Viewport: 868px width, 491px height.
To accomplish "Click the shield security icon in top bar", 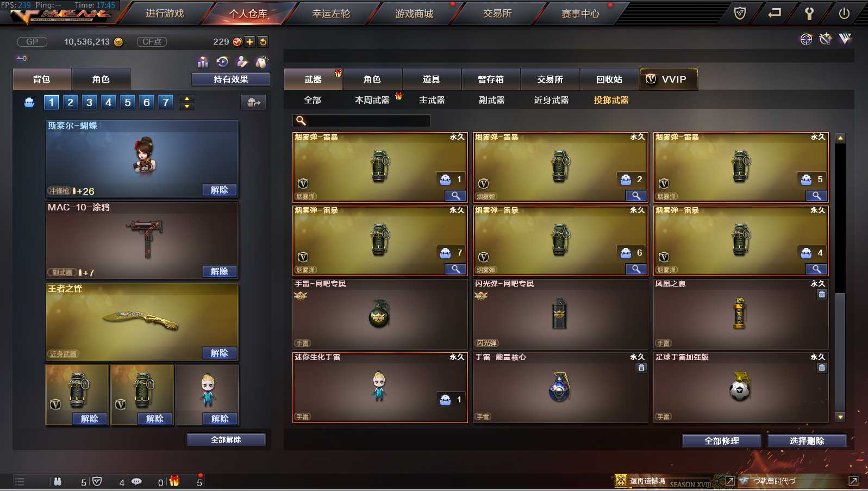I will point(740,13).
